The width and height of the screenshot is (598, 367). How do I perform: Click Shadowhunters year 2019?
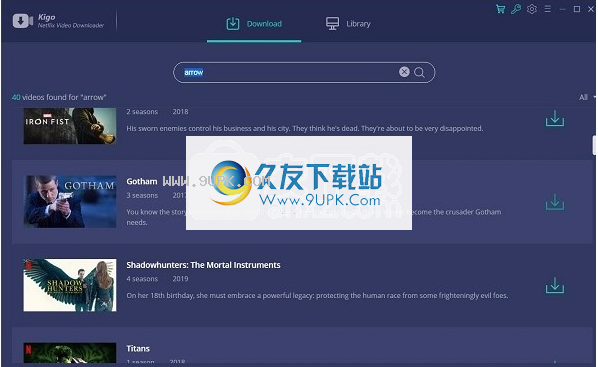tap(180, 279)
